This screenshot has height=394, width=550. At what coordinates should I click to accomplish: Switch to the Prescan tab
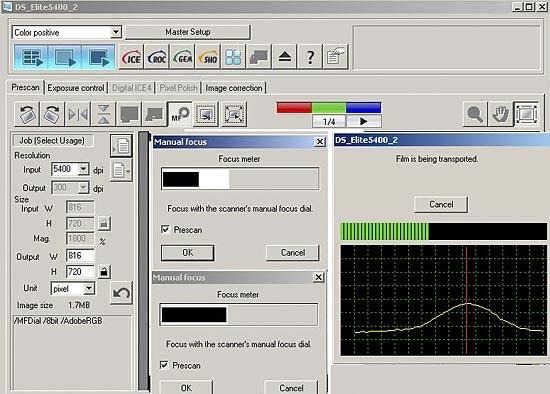[x=25, y=87]
